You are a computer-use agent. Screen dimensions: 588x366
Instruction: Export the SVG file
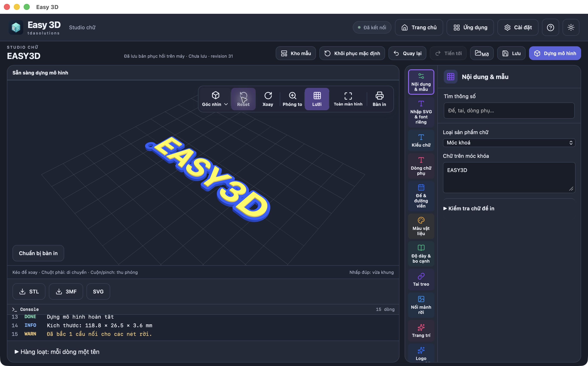click(98, 292)
